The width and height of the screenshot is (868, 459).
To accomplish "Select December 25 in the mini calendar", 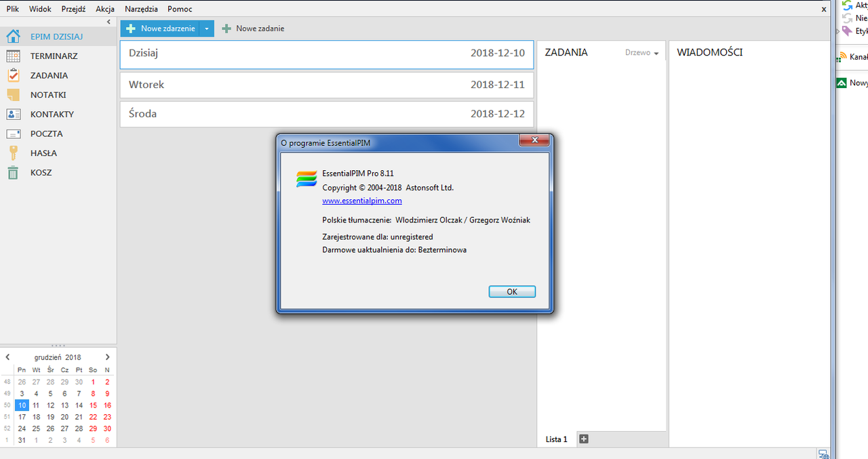I will click(37, 428).
